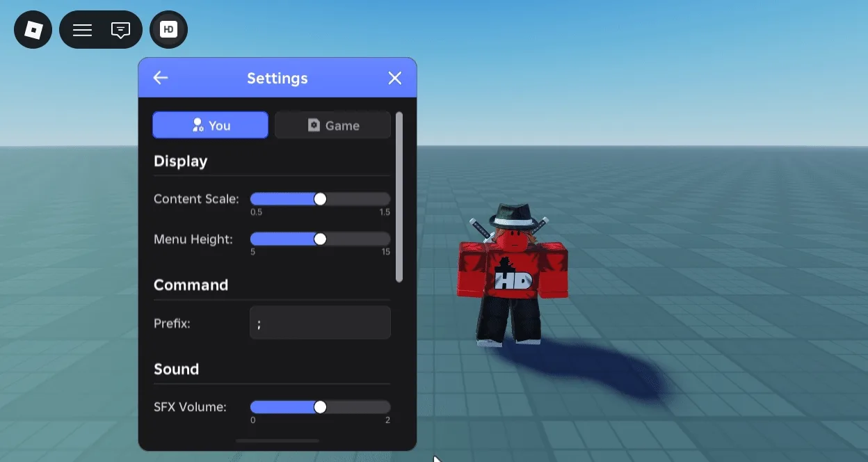Click the Content Scale label
Image resolution: width=868 pixels, height=462 pixels.
(x=196, y=199)
